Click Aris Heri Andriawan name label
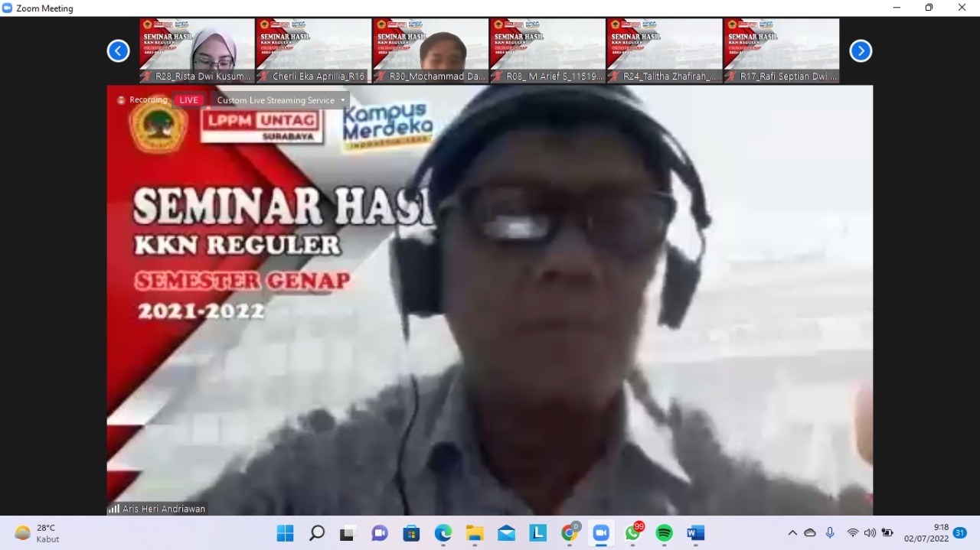The width and height of the screenshot is (980, 550). tap(164, 509)
